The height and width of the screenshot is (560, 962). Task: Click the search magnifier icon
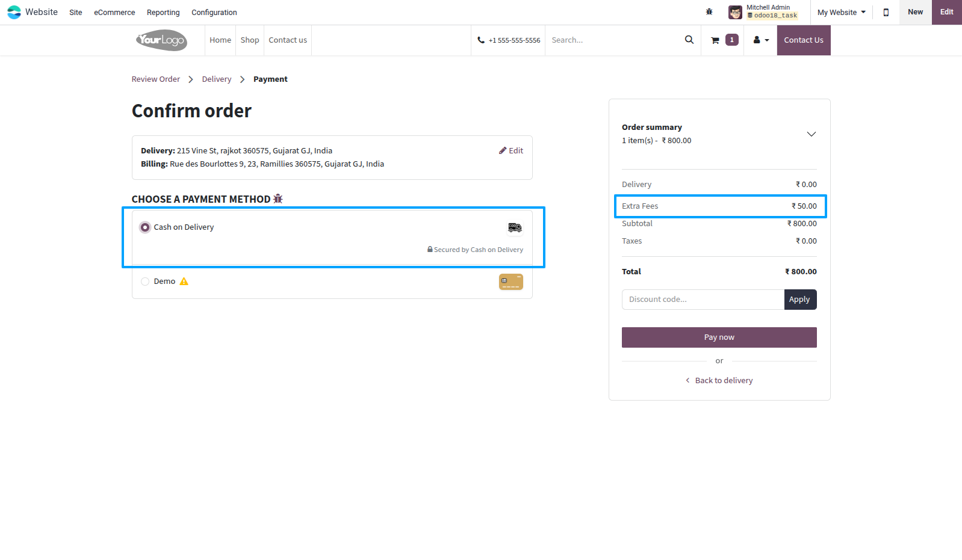[689, 40]
